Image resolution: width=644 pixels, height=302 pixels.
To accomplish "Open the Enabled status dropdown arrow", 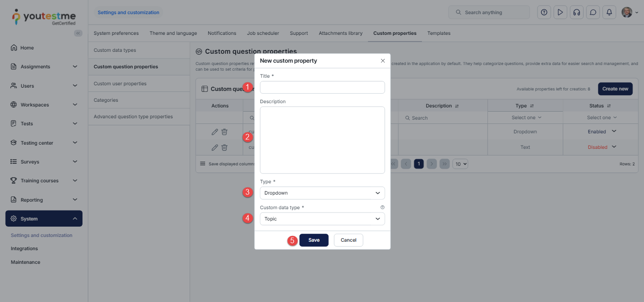I will (x=614, y=131).
